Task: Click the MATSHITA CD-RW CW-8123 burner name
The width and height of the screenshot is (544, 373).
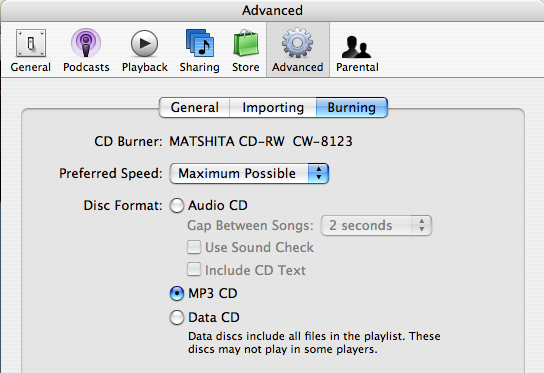Action: [261, 142]
